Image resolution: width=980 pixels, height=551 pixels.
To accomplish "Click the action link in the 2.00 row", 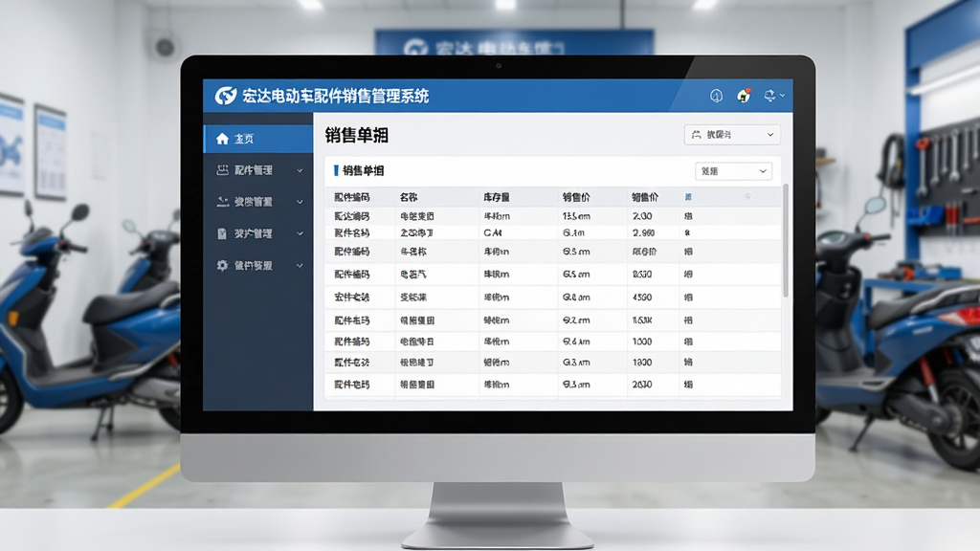I will 688,216.
